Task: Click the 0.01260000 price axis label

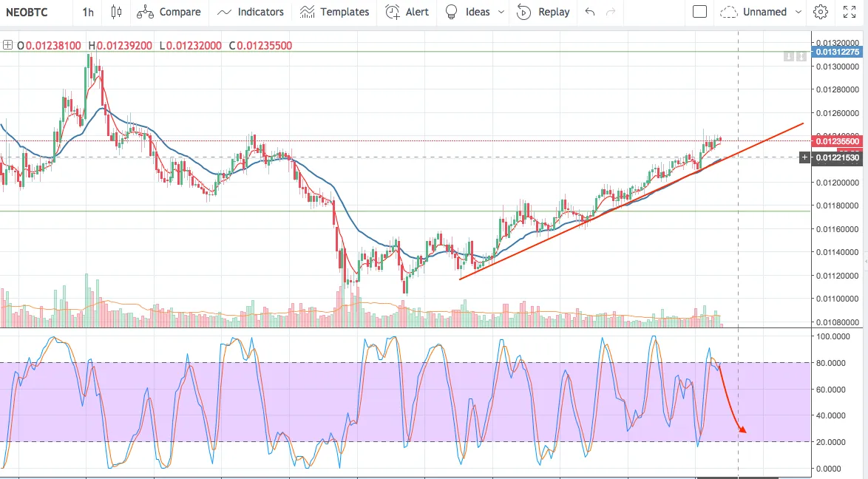Action: click(838, 113)
